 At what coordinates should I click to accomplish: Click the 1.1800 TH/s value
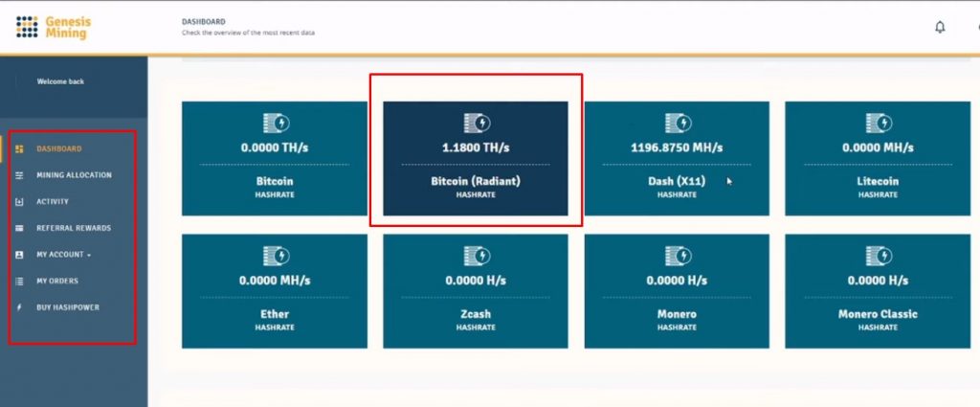476,148
